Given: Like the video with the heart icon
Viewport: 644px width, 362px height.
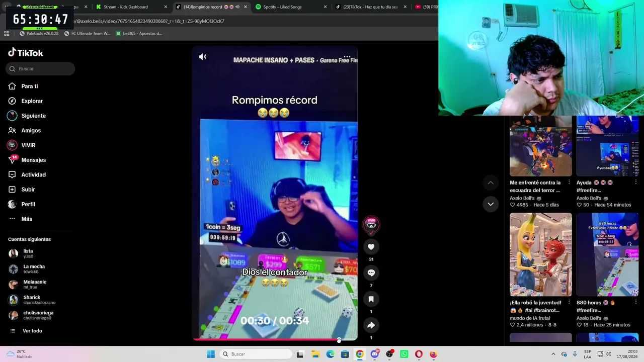Looking at the screenshot, I should [x=371, y=247].
